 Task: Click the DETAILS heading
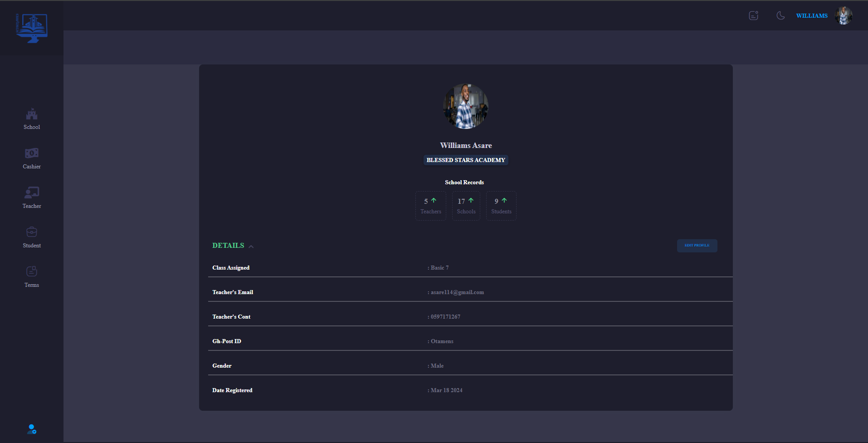tap(228, 246)
